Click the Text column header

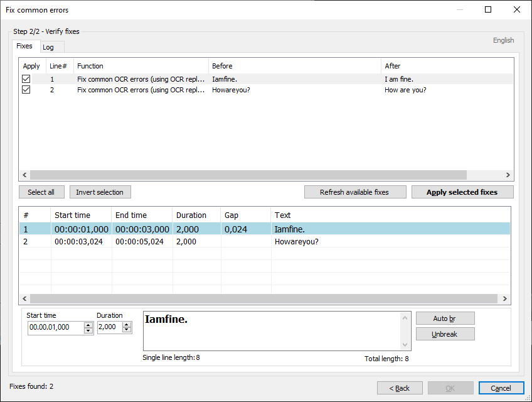[x=390, y=215]
